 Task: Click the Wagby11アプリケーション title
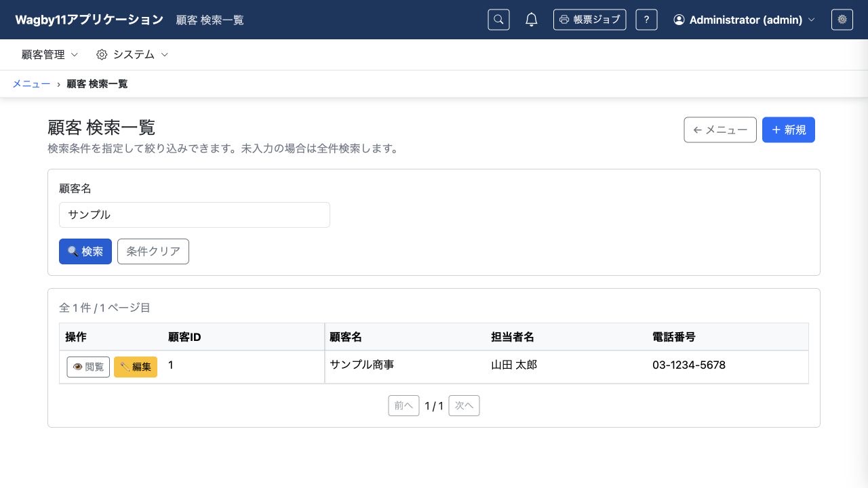pyautogui.click(x=89, y=20)
